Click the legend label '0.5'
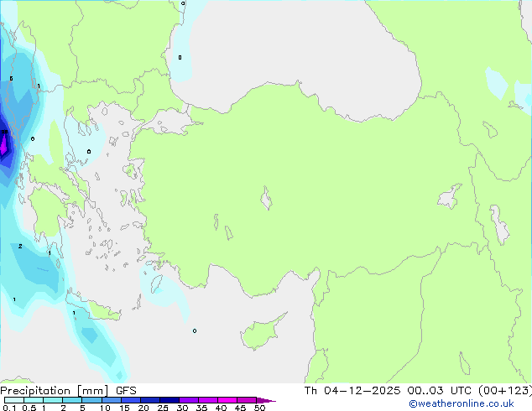Image resolution: width=532 pixels, height=411 pixels. tap(29, 408)
